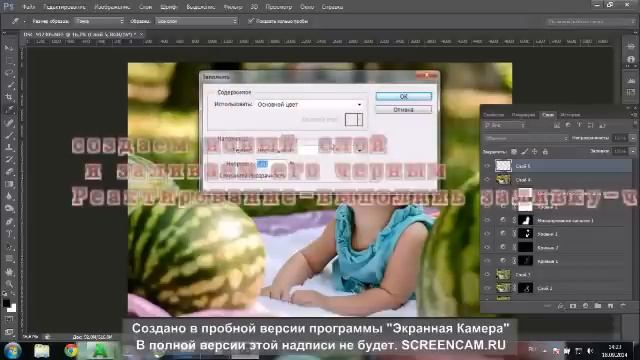Click the foreground color swatch

pos(6,303)
